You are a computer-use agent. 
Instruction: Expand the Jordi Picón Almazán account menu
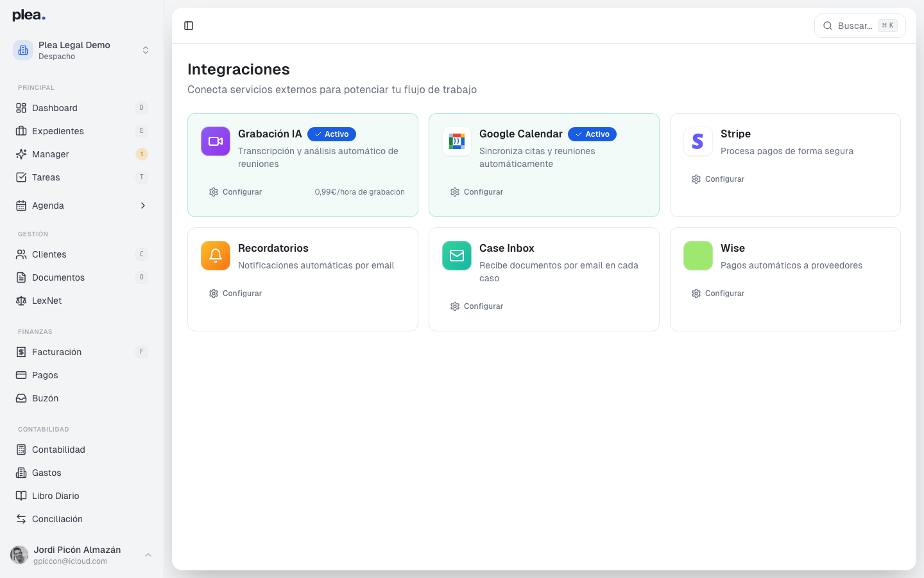(148, 555)
